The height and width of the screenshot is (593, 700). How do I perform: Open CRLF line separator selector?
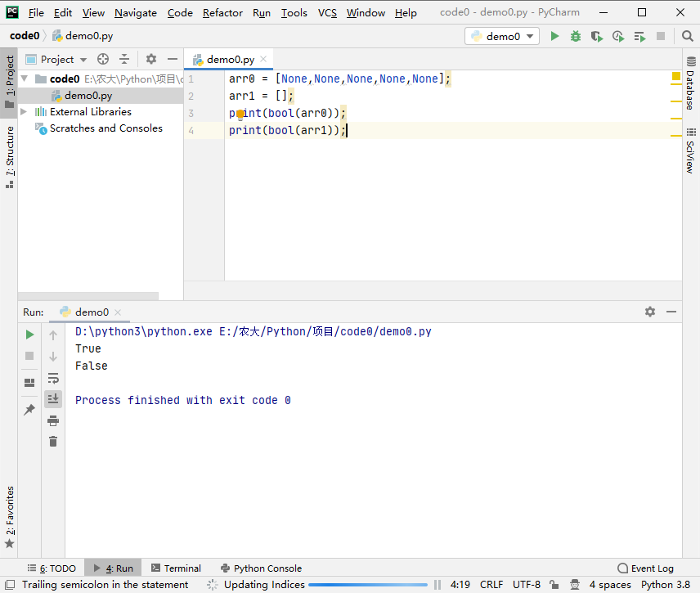(x=491, y=585)
